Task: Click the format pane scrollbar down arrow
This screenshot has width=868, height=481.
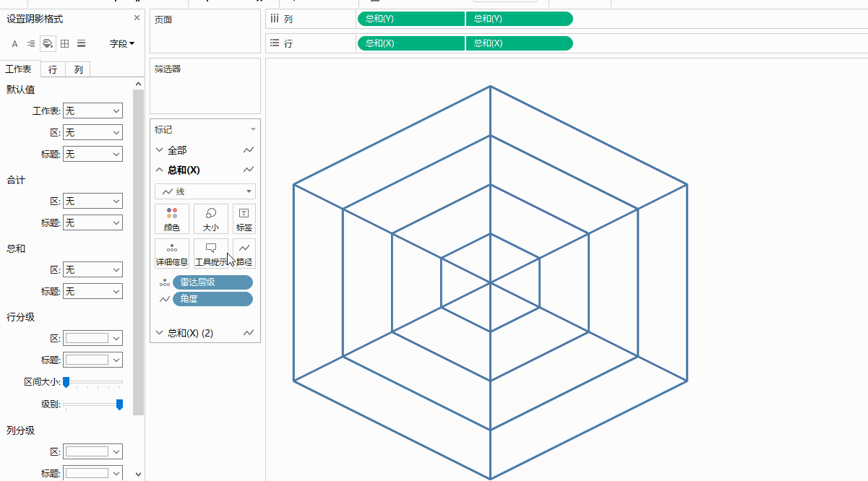Action: point(139,474)
